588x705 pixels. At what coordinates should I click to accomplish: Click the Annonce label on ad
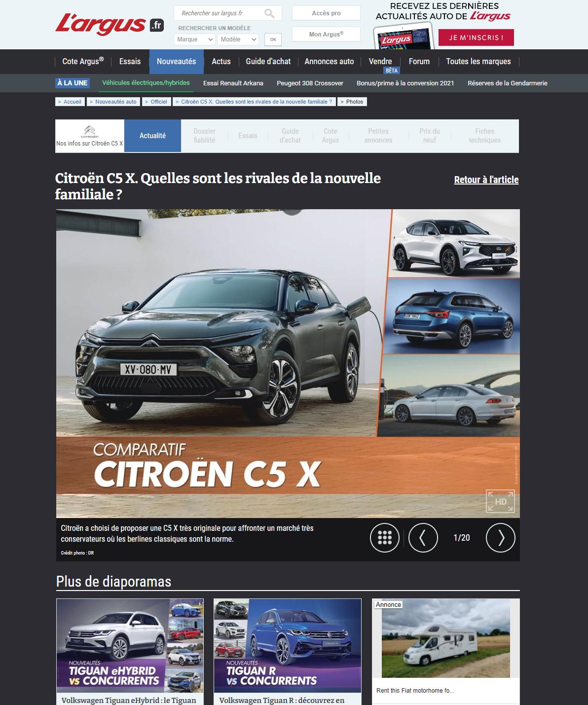click(389, 604)
